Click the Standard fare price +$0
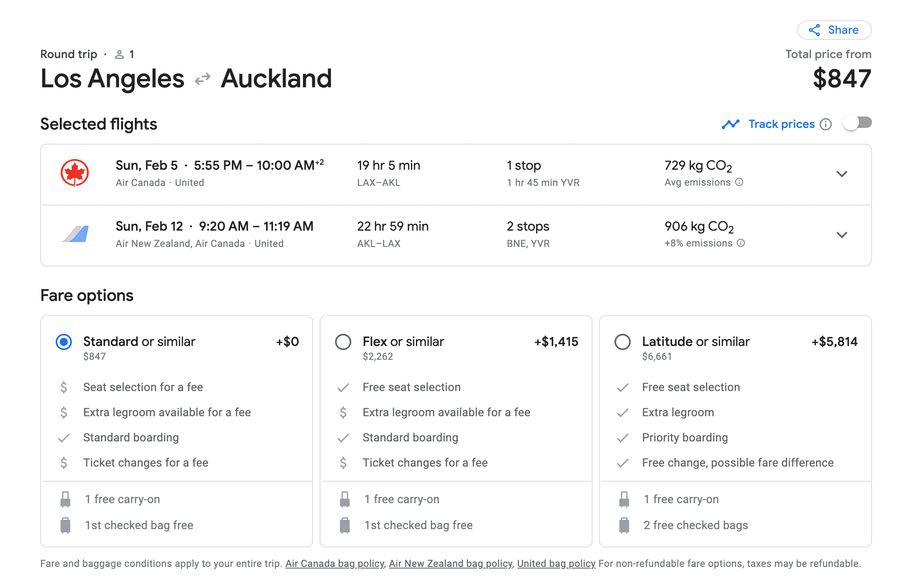The height and width of the screenshot is (588, 913). [x=288, y=342]
